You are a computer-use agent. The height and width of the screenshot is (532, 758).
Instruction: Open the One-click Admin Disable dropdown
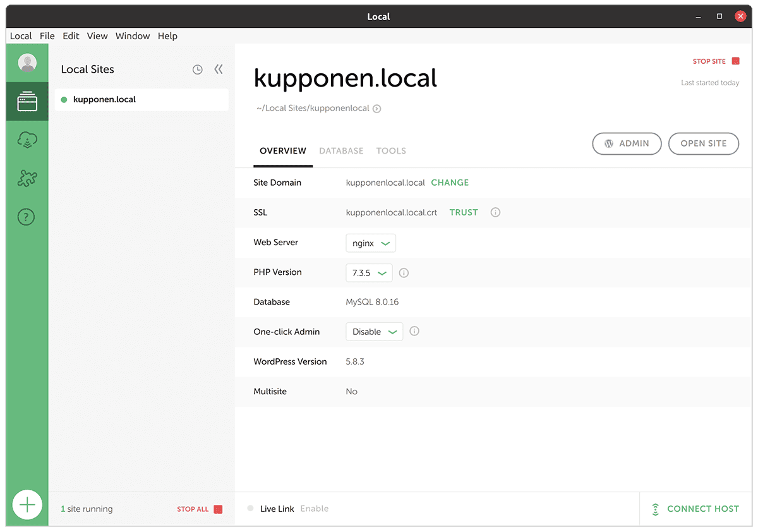[374, 332]
